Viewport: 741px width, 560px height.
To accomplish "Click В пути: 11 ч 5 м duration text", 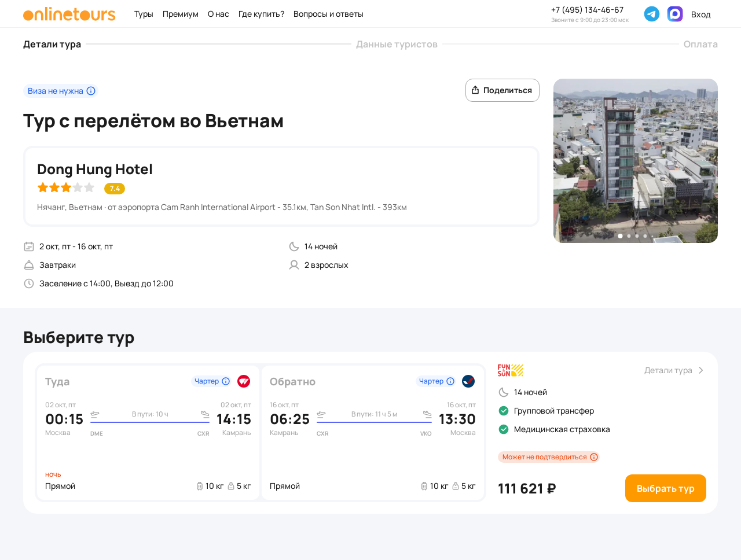I will (375, 414).
